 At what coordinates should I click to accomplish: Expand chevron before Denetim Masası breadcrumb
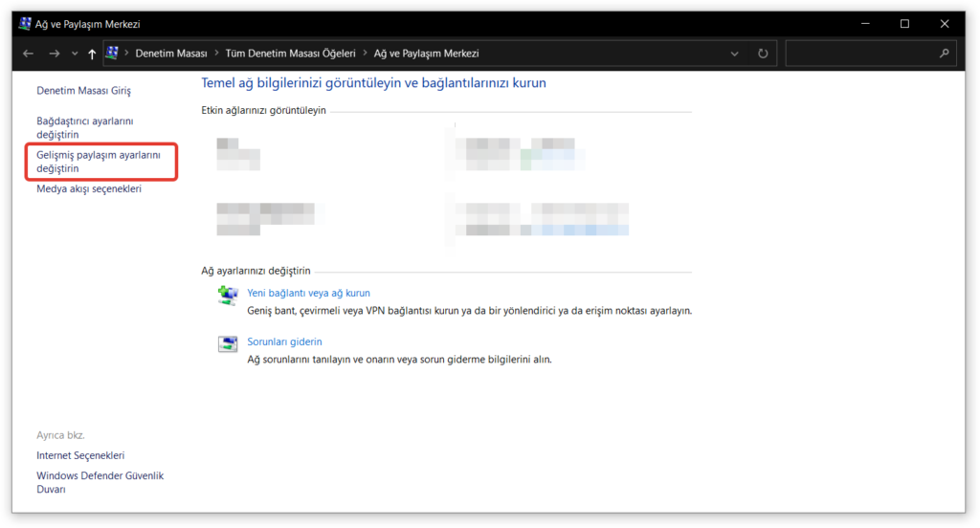click(x=126, y=54)
